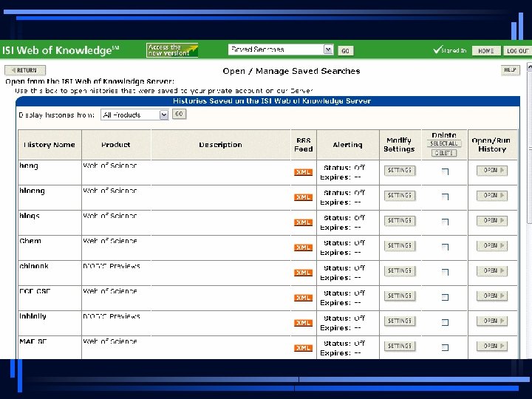Open XML feed for chinook history
The height and width of the screenshot is (399, 532).
click(303, 273)
